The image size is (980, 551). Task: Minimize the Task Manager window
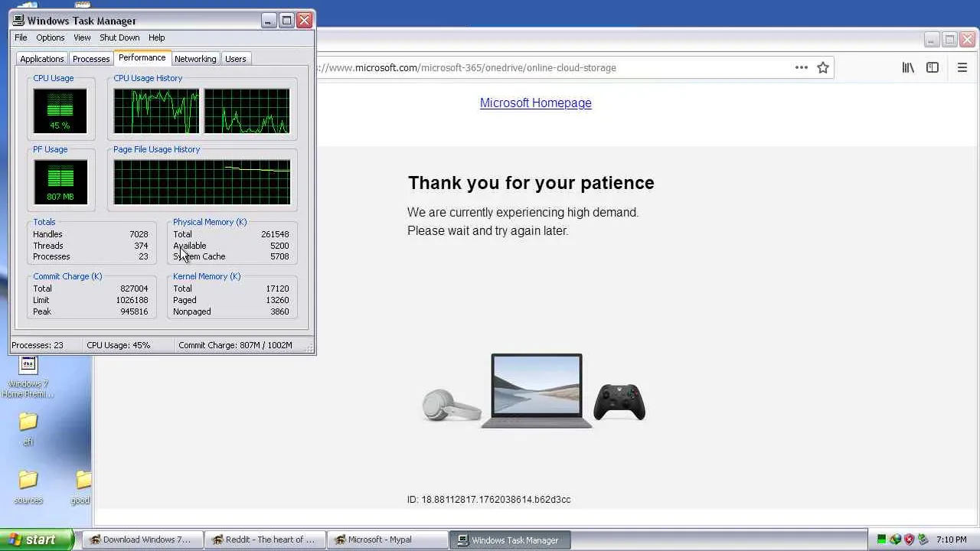(268, 21)
